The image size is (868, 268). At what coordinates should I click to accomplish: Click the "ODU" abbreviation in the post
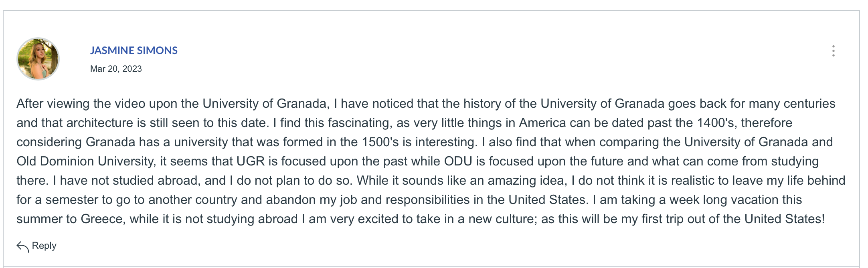click(458, 161)
